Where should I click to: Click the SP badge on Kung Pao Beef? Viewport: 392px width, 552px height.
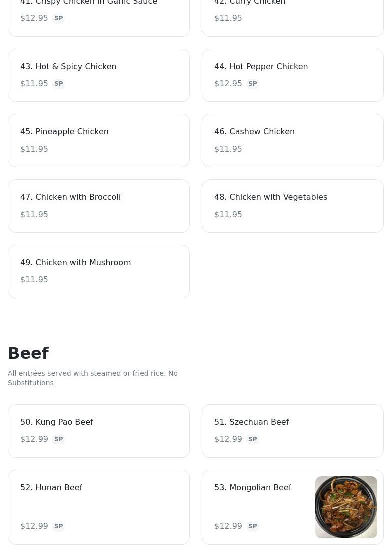coord(59,439)
